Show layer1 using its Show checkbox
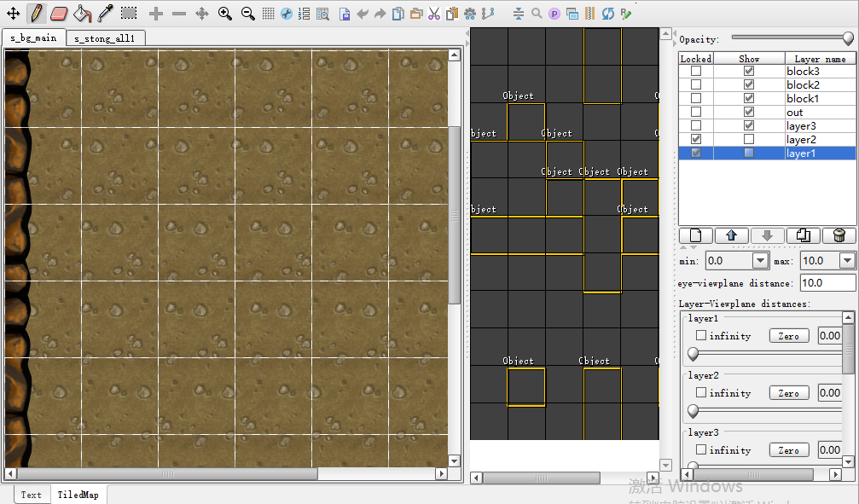Viewport: 859px width, 504px height. pyautogui.click(x=749, y=154)
